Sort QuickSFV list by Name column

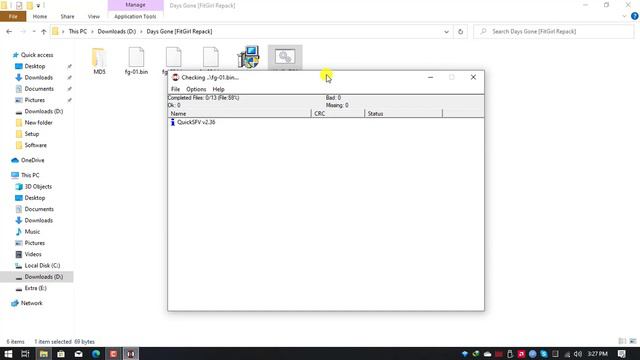click(x=239, y=113)
